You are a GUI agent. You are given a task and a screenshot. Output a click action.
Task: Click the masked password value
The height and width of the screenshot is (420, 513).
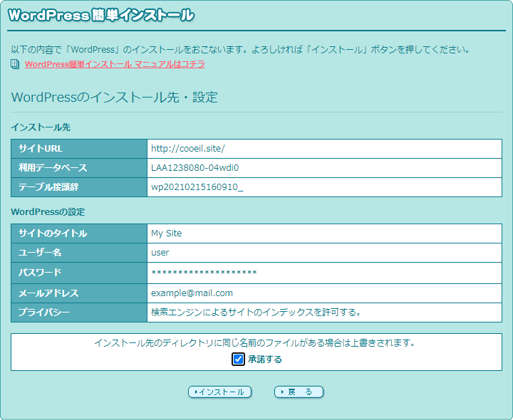[204, 273]
